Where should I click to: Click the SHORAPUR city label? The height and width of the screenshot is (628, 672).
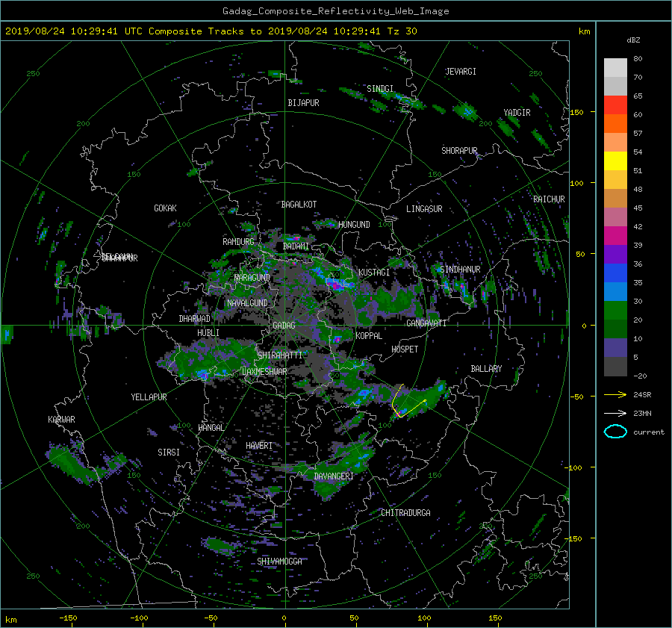click(x=459, y=151)
